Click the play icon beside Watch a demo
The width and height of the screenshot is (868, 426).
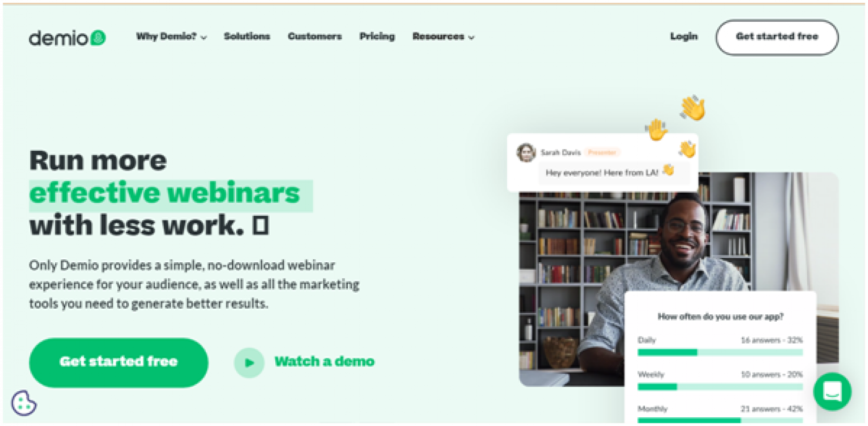click(x=249, y=363)
